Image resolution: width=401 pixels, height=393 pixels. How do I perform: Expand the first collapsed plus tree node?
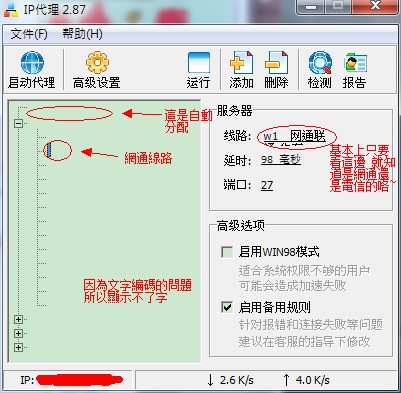[x=19, y=319]
